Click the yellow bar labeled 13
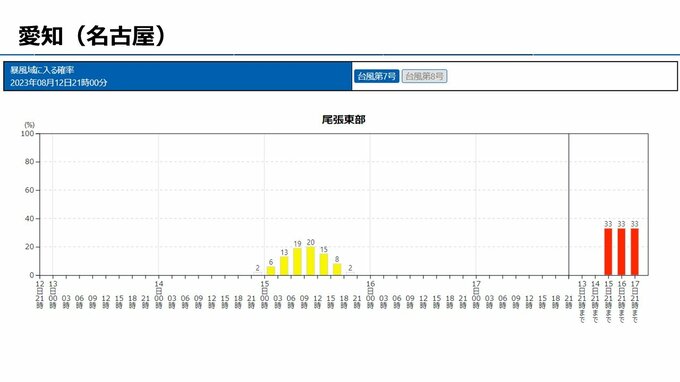The height and width of the screenshot is (382, 680). tap(284, 266)
